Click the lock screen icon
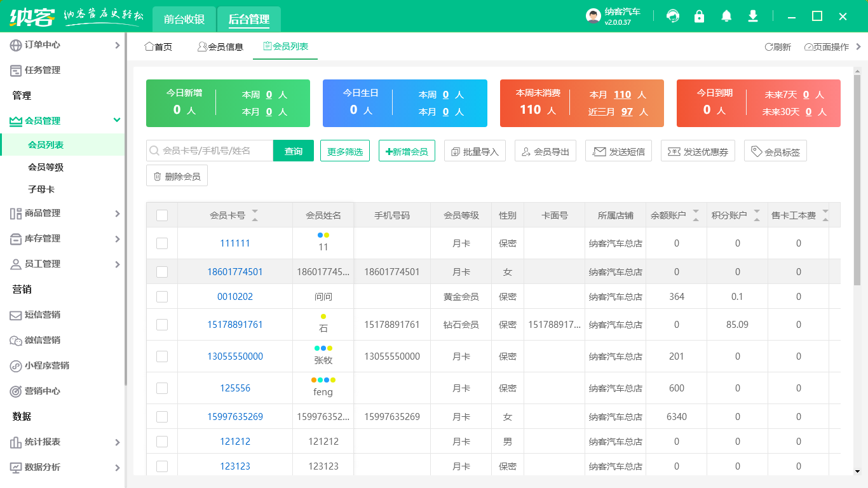868x488 pixels. click(x=699, y=16)
